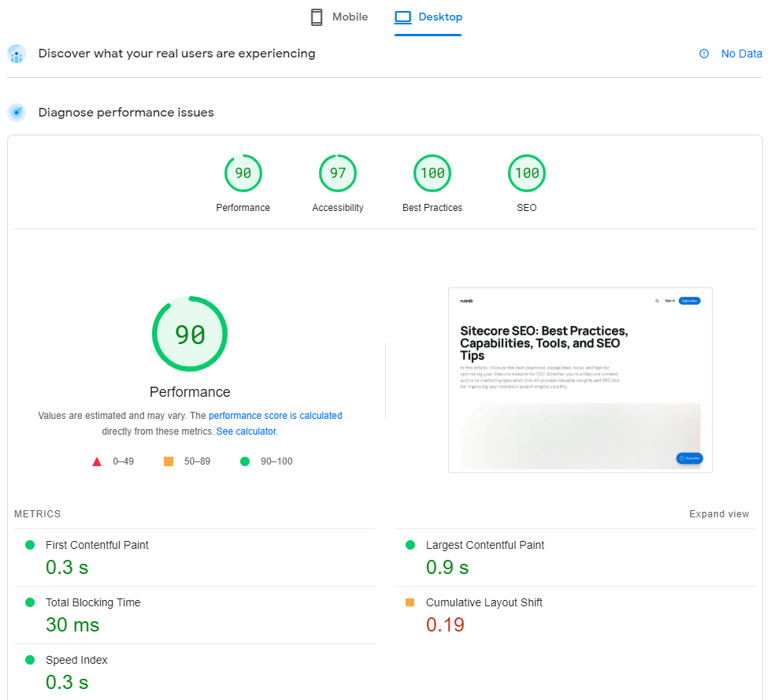Click the diagnose performance issues icon
771x700 pixels.
point(17,113)
